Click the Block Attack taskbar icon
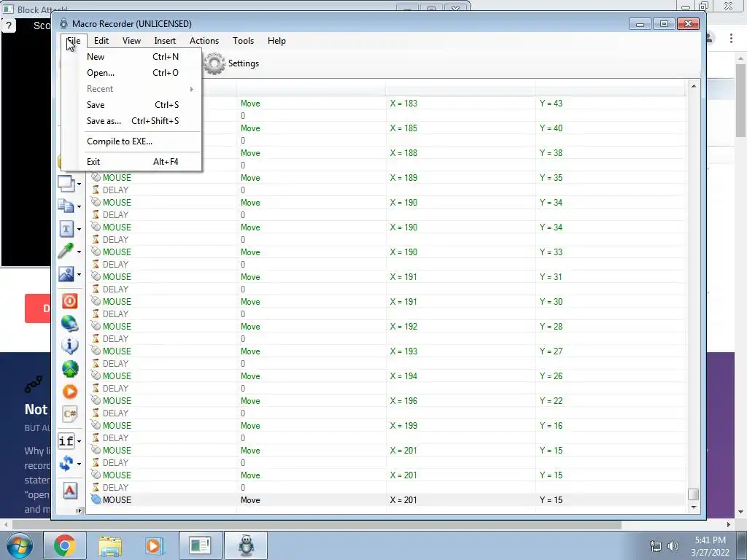The height and width of the screenshot is (560, 747). coord(200,545)
